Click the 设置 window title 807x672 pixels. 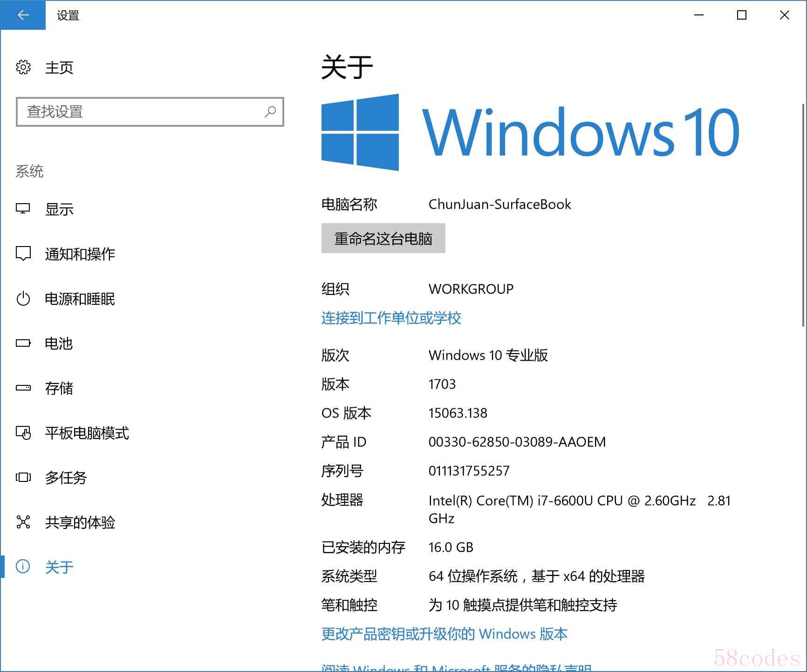click(x=68, y=15)
